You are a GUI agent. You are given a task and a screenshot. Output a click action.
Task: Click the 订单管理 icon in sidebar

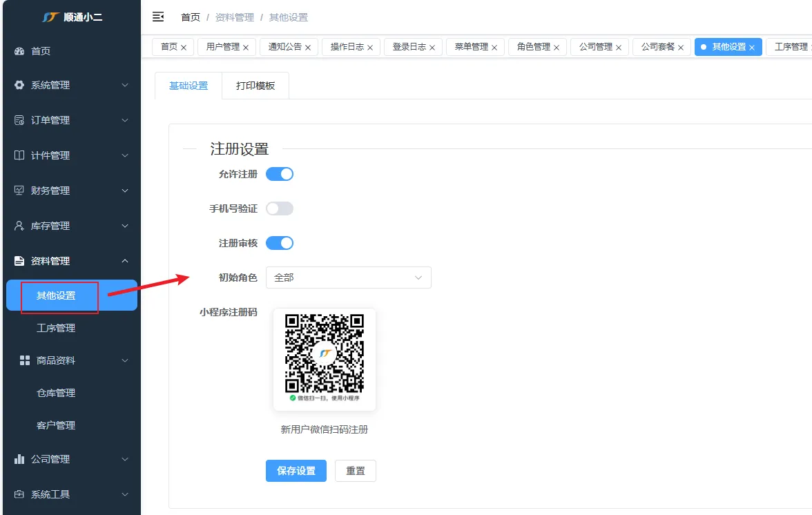19,120
